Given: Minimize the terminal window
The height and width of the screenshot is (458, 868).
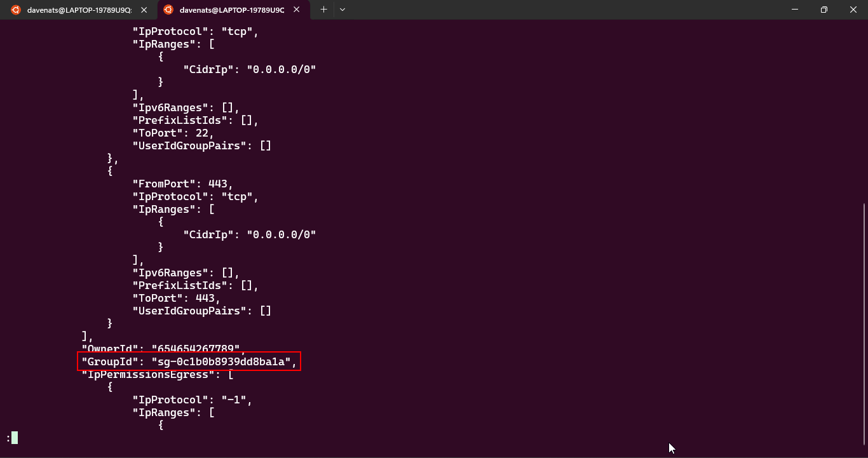Looking at the screenshot, I should [794, 10].
